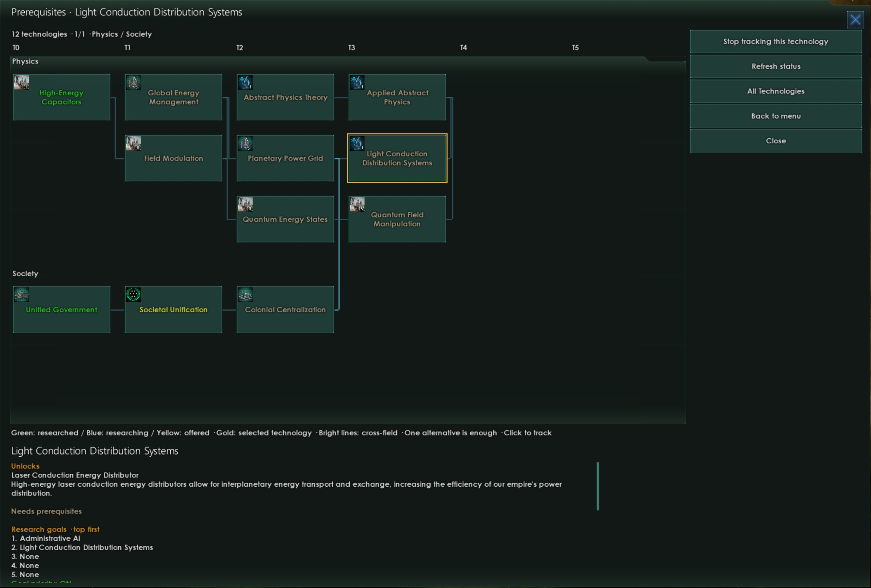Click the Abstract Physics Theory tech icon
The height and width of the screenshot is (588, 871).
245,82
